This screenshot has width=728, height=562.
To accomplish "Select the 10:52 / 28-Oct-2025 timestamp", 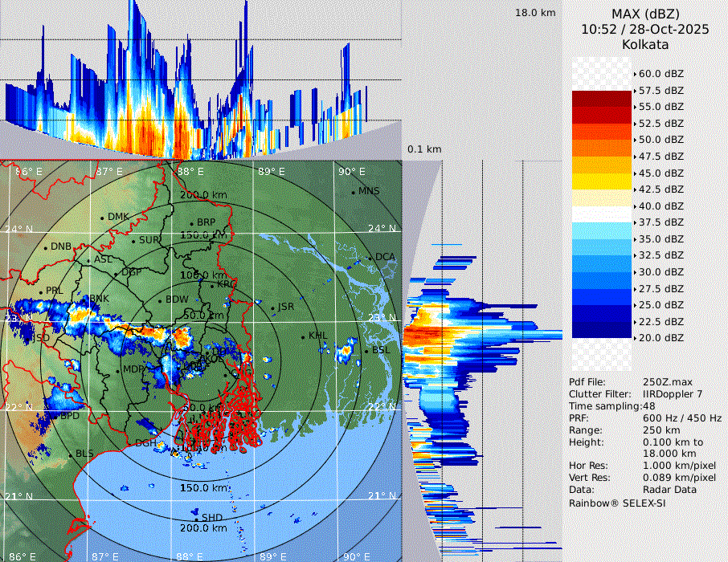I will [x=645, y=29].
